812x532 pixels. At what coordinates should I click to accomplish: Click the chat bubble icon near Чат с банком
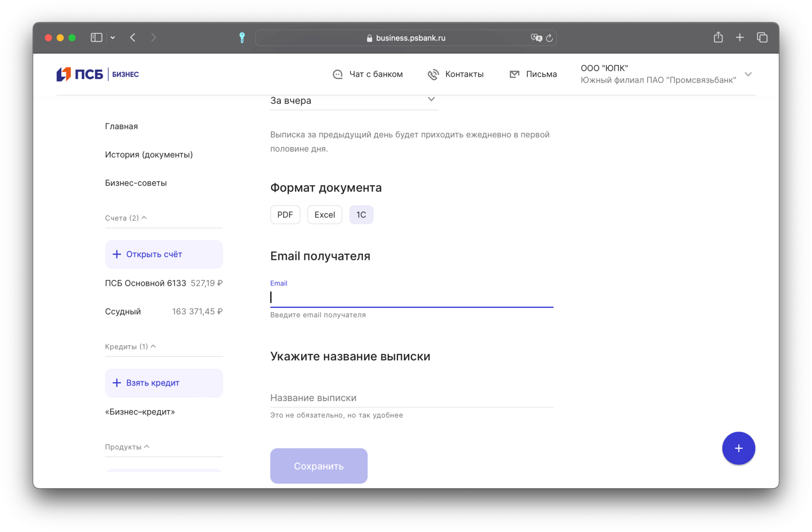tap(337, 74)
